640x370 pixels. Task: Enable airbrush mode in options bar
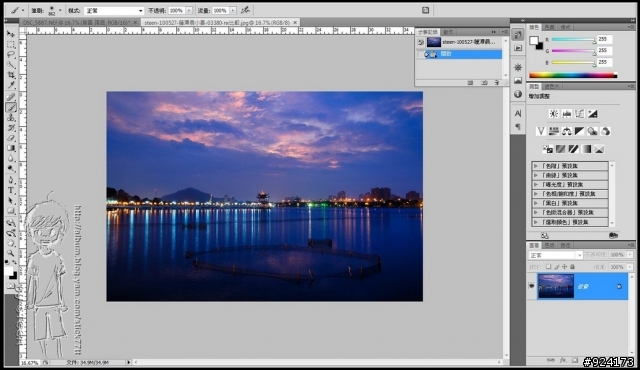[x=245, y=10]
